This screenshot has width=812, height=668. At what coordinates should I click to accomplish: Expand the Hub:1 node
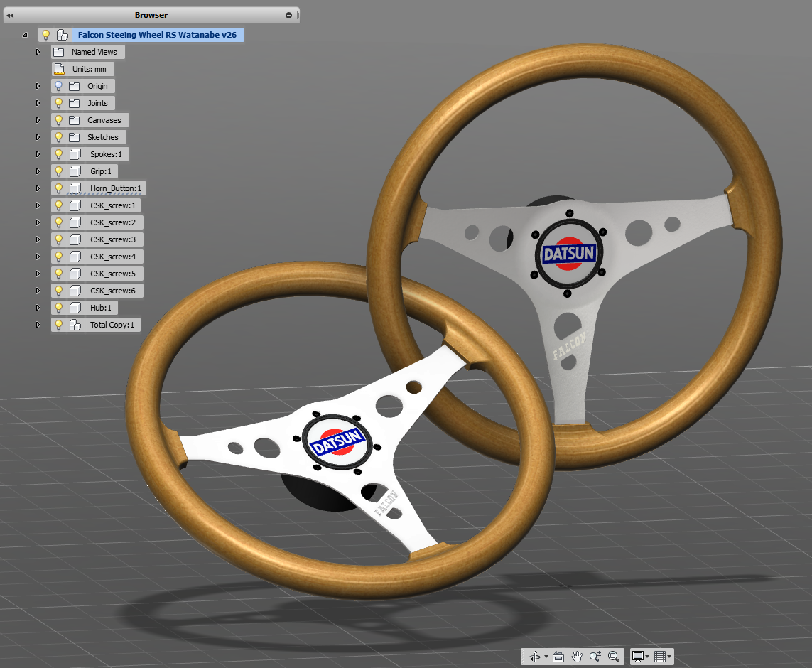tap(38, 308)
